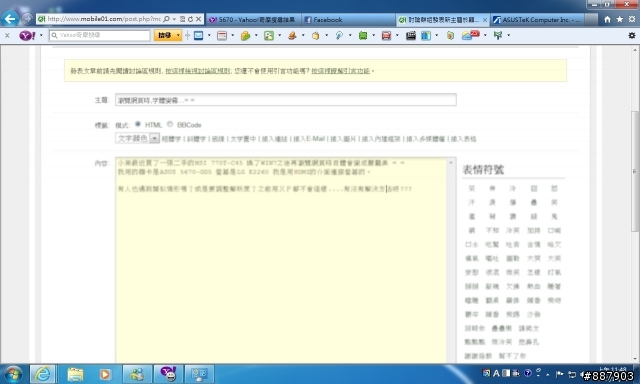Open the Windows Start button

(x=13, y=374)
